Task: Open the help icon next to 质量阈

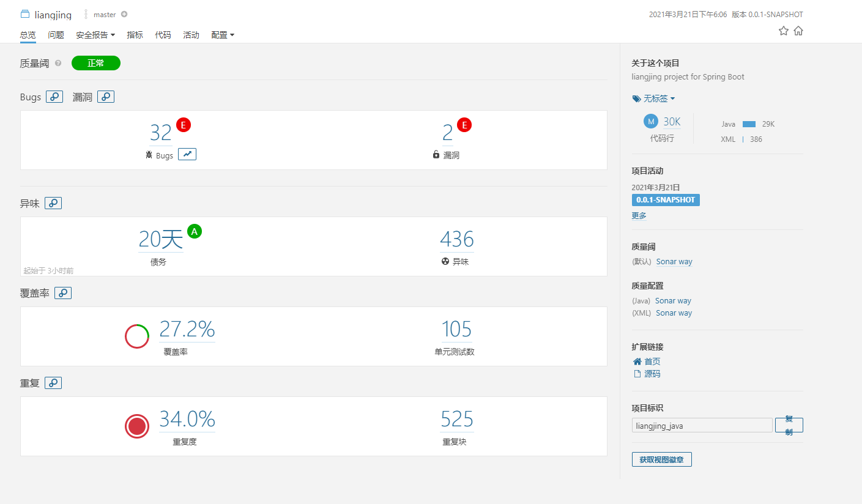Action: click(58, 63)
